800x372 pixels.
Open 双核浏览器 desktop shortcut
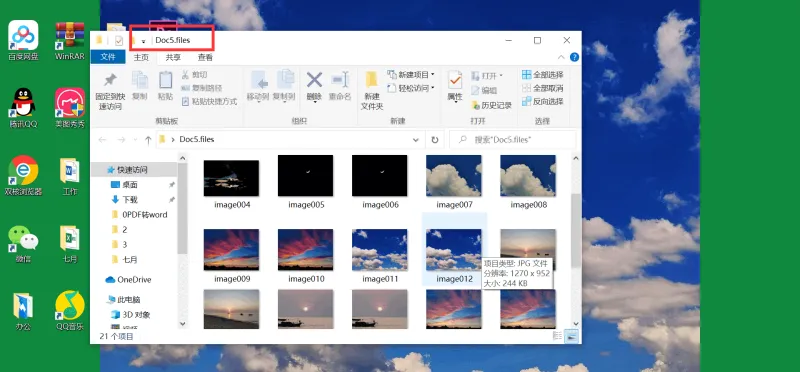point(23,175)
